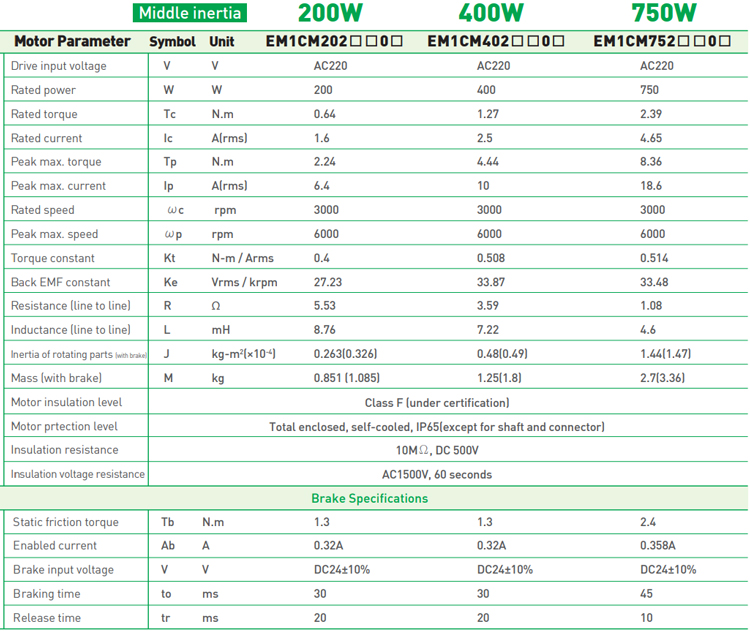This screenshot has height=631, width=750.
Task: Click the Total enclosed, self-cooled, IP65 text
Action: pos(437,427)
